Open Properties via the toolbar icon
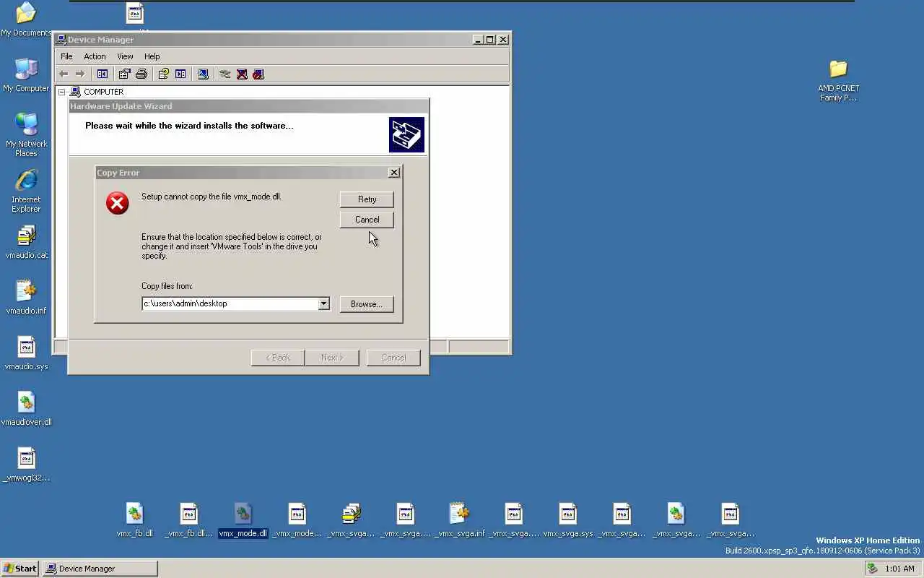Screen dimensions: 924x578 124,74
